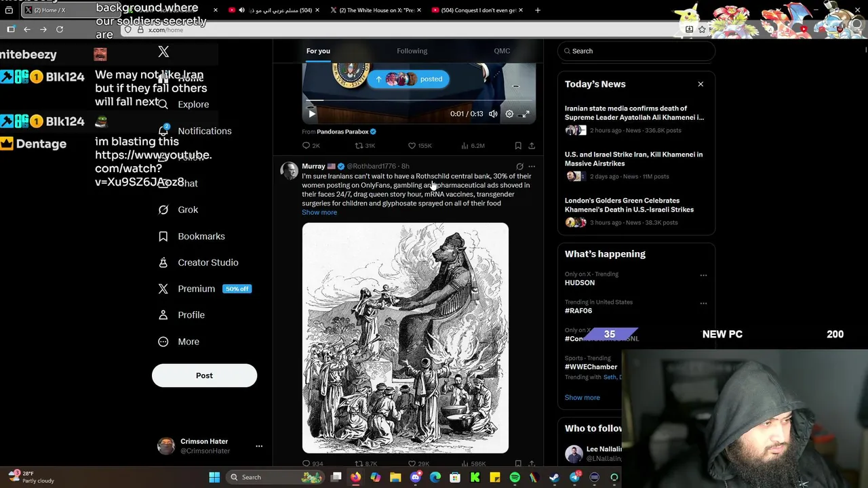Screen dimensions: 868x488
Task: Click the white Post button
Action: tap(204, 375)
